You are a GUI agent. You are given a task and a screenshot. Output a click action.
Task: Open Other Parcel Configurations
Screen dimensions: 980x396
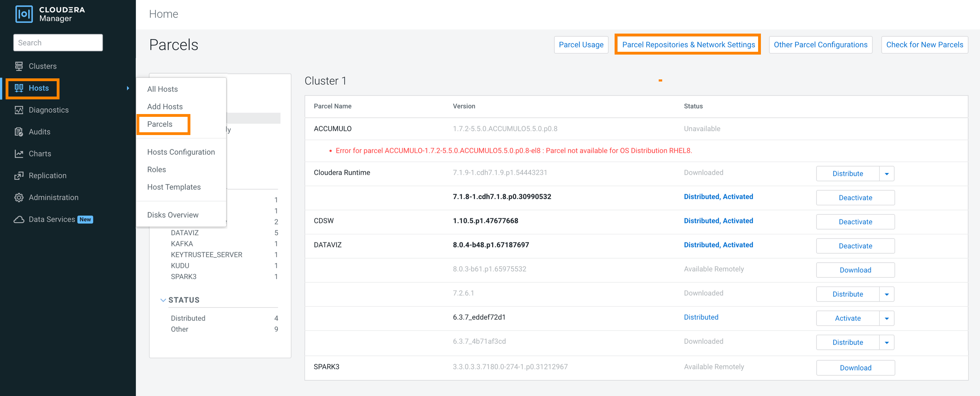(x=820, y=45)
